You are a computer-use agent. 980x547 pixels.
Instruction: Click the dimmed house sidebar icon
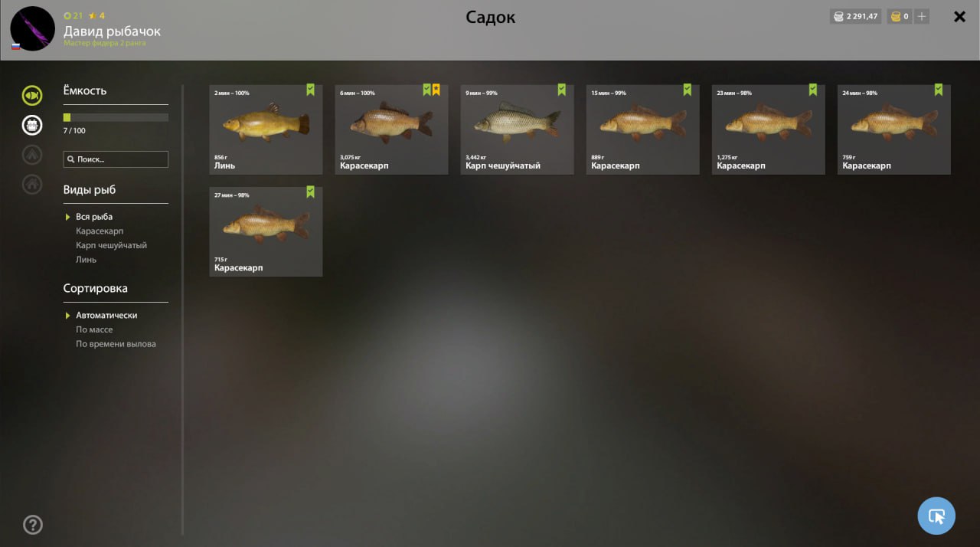tap(32, 184)
